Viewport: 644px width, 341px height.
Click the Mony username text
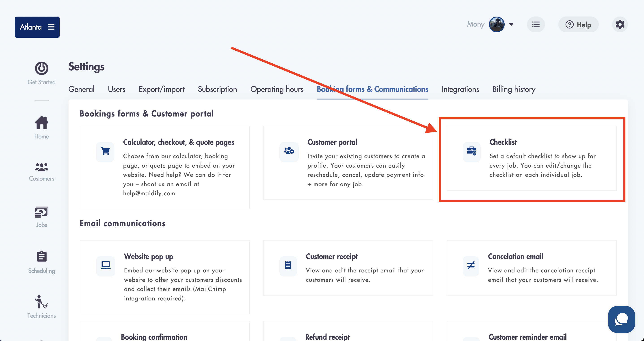coord(476,24)
